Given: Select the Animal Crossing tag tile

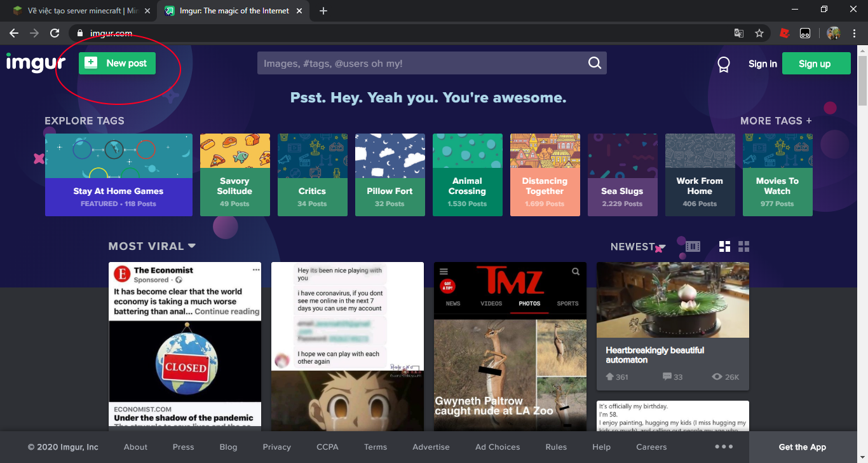Looking at the screenshot, I should [467, 175].
